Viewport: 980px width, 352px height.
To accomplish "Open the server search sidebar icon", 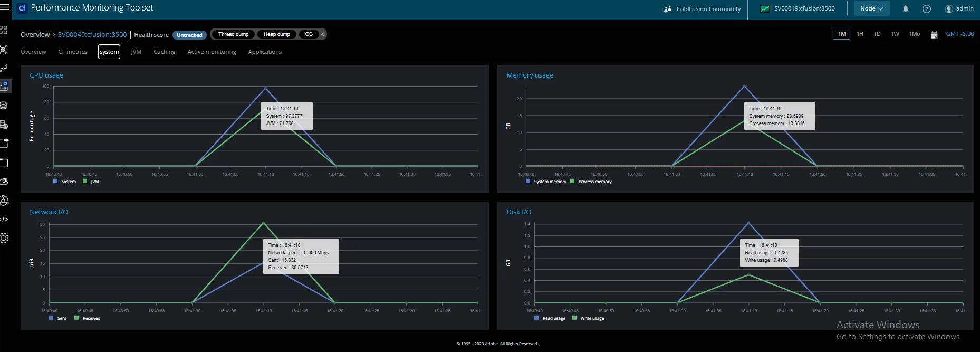I will (4, 125).
